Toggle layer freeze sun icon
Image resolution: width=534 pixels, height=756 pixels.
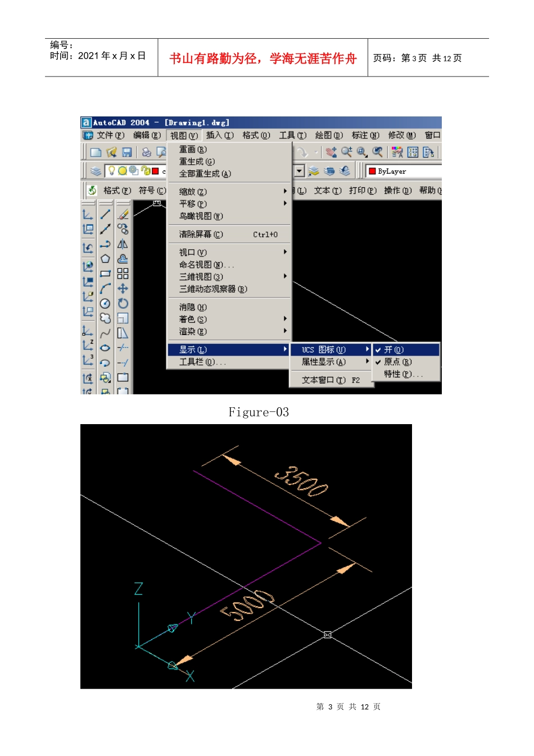pos(123,171)
